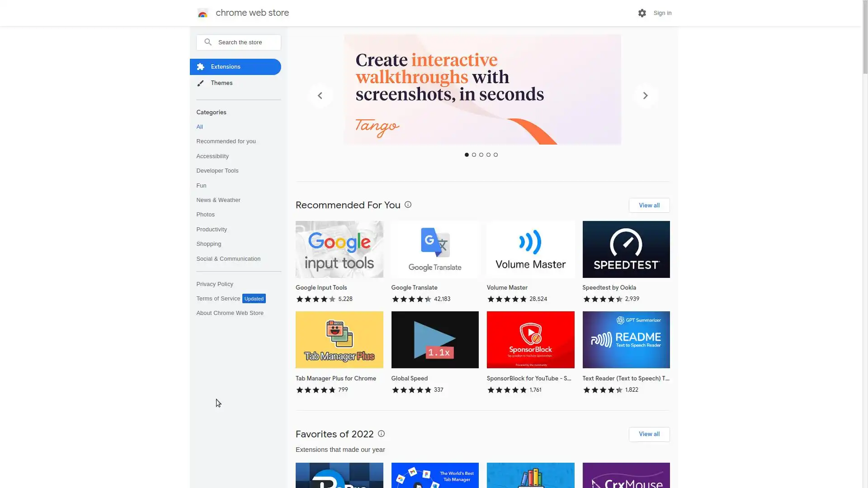The width and height of the screenshot is (868, 488).
Task: Open the settings gear icon
Action: point(642,13)
